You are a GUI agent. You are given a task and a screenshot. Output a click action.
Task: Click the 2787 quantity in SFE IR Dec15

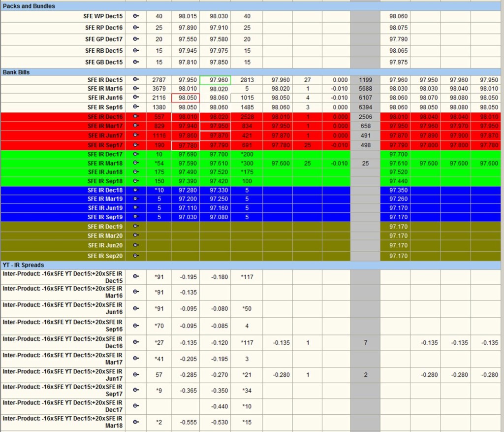(159, 80)
